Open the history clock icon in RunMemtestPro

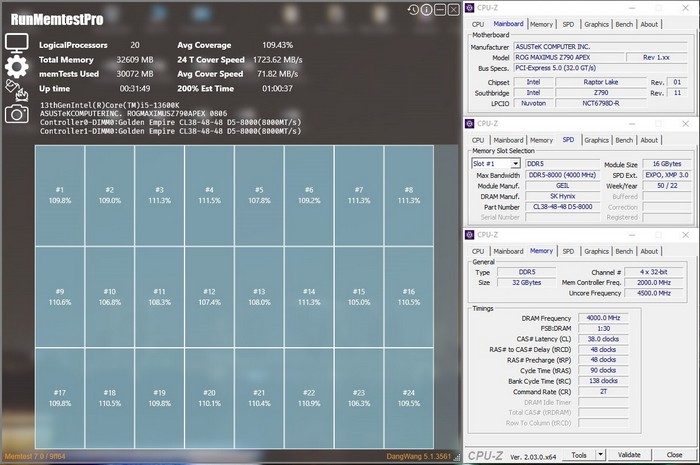[414, 9]
